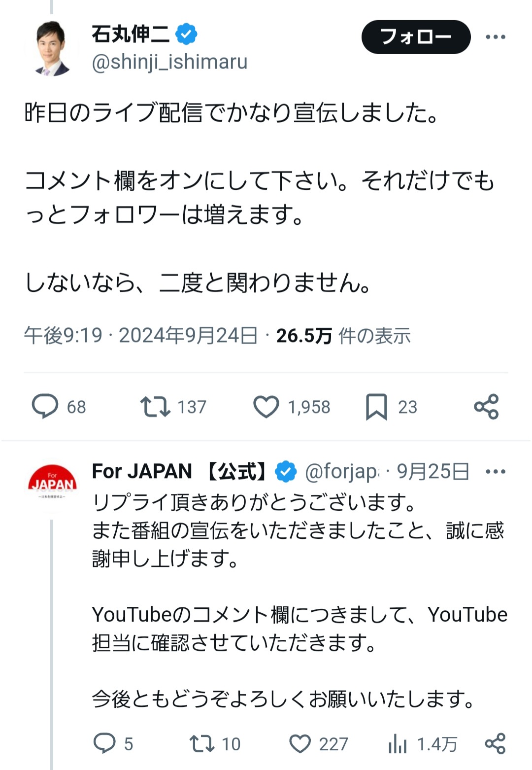
Task: Like the main tweet with 1,958 likes
Action: tap(266, 407)
